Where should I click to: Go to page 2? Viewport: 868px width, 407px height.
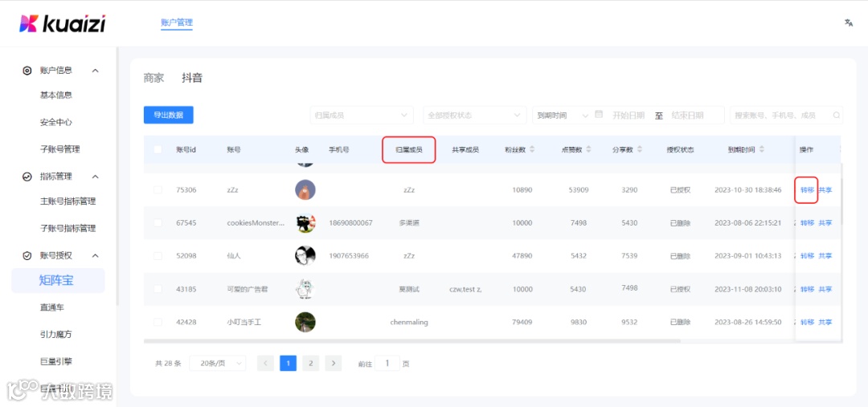[310, 364]
